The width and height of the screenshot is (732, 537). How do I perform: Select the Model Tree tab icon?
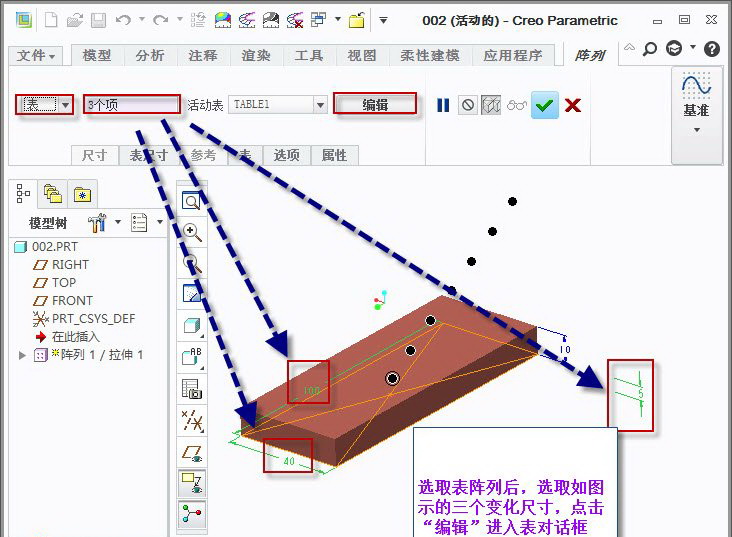point(23,193)
